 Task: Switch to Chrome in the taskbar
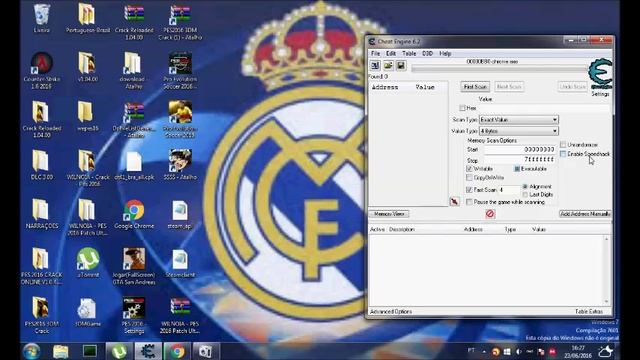177,351
